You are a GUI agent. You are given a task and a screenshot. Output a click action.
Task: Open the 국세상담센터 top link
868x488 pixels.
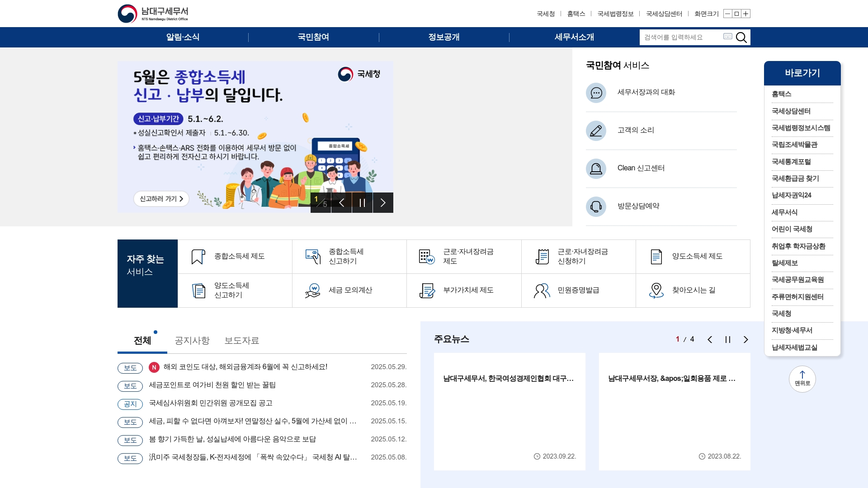tap(664, 14)
